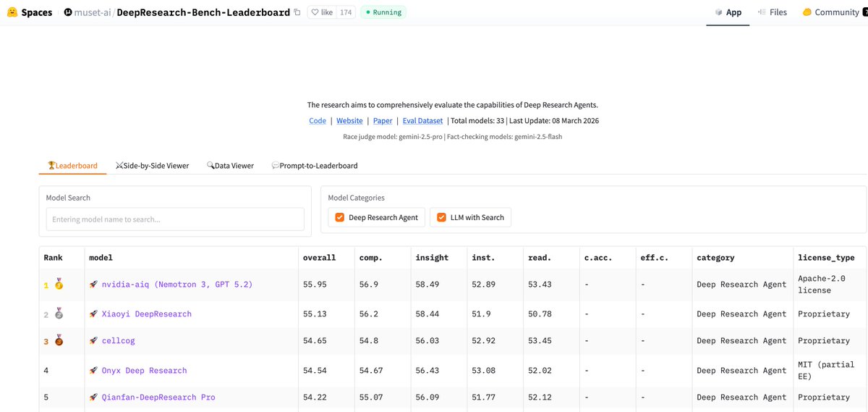The width and height of the screenshot is (868, 412).
Task: Open the Prompt-to-Leaderboard tab
Action: [314, 165]
